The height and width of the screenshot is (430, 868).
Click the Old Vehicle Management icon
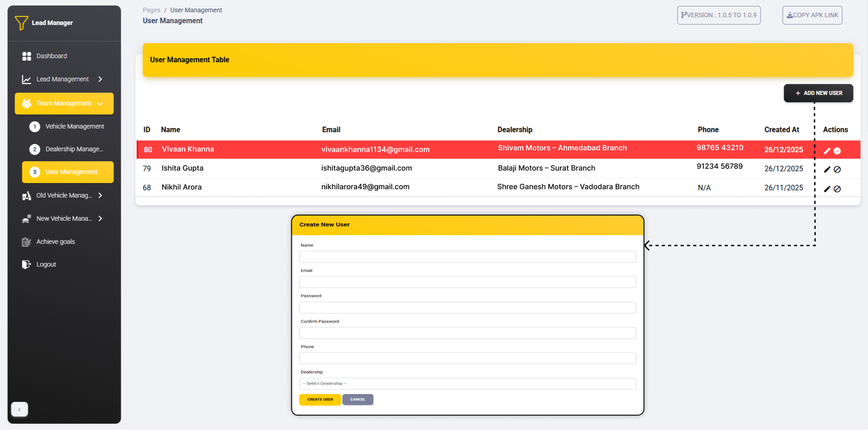tap(27, 196)
